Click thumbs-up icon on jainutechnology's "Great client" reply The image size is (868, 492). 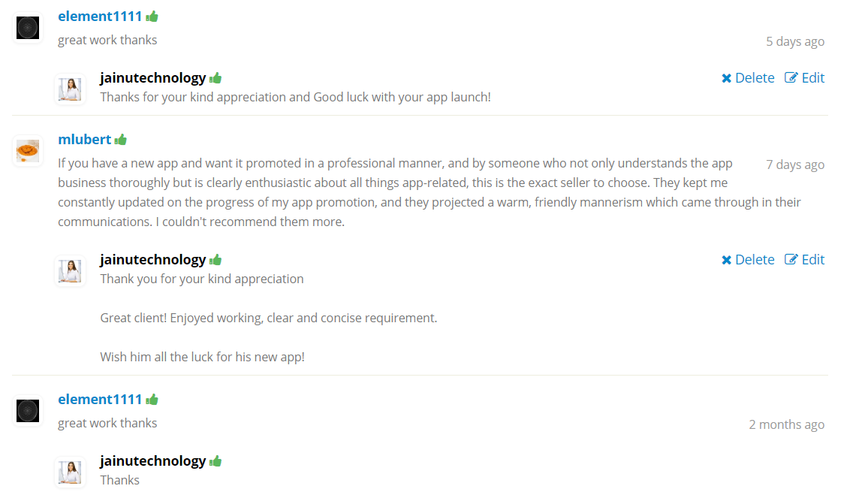(x=215, y=259)
